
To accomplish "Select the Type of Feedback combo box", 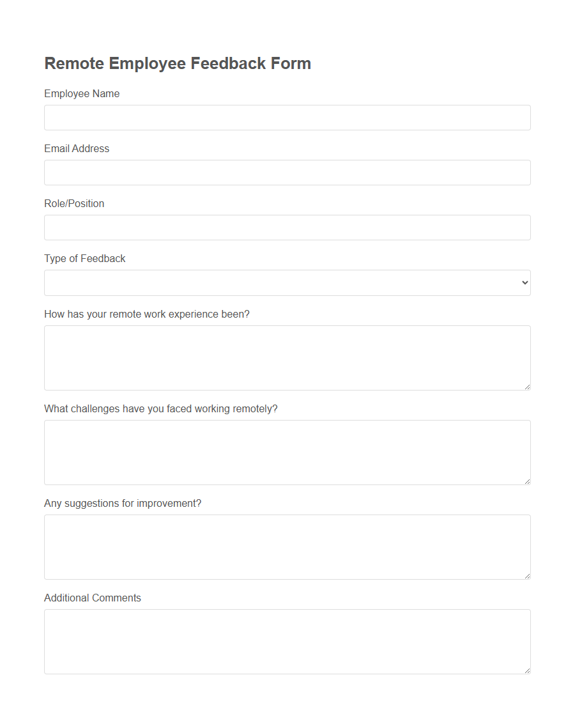I will [287, 283].
